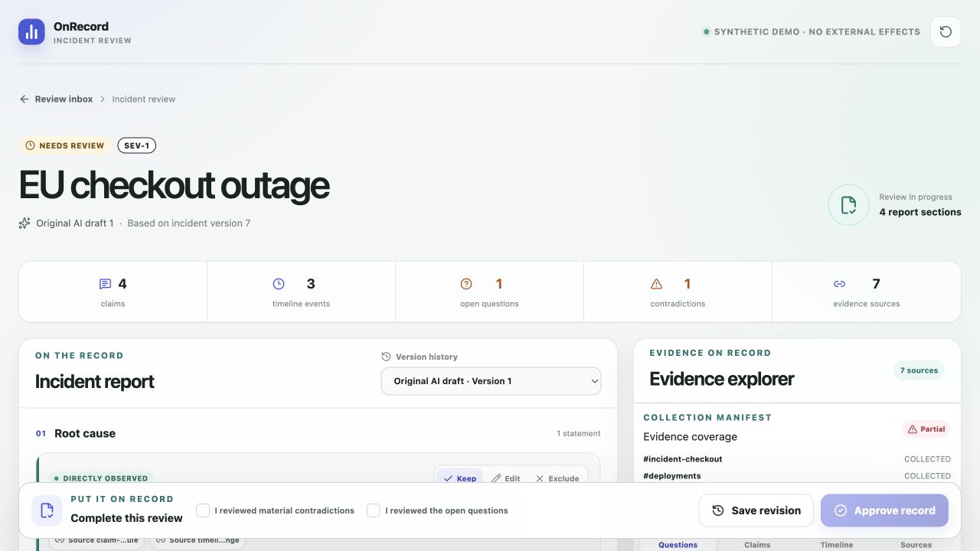
Task: Click the SEV-1 severity badge
Action: tap(136, 145)
